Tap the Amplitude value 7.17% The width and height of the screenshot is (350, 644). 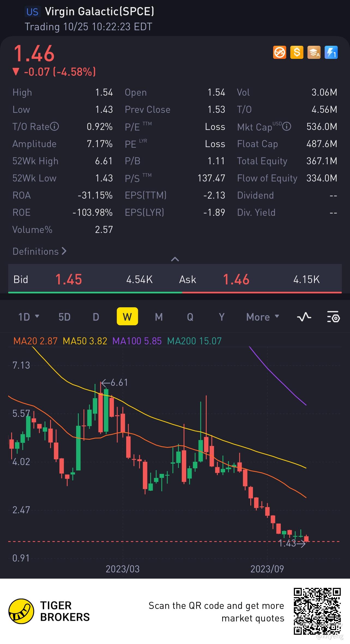click(100, 144)
